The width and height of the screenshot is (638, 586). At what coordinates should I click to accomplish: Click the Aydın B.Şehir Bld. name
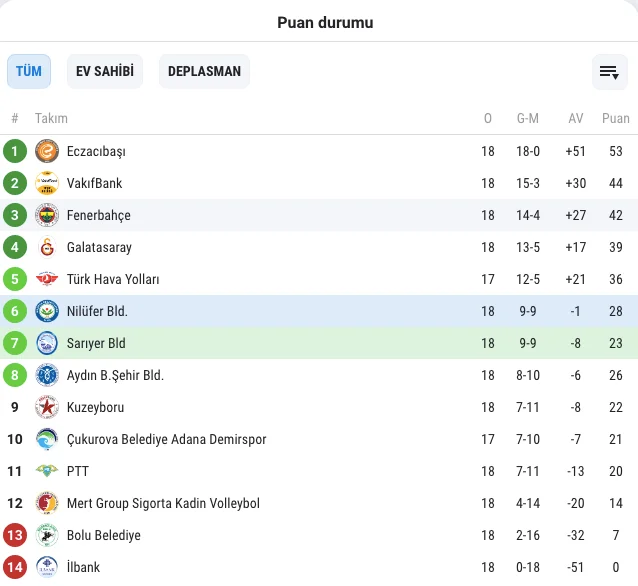[x=115, y=375]
